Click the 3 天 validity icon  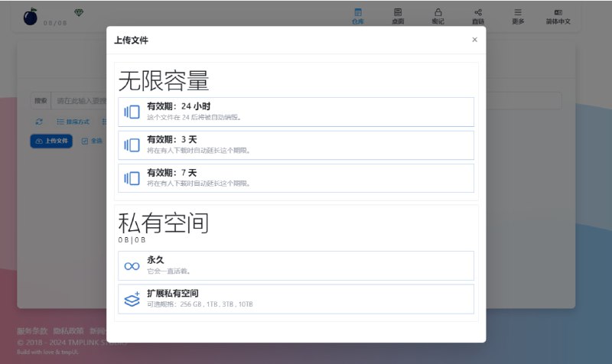(132, 145)
